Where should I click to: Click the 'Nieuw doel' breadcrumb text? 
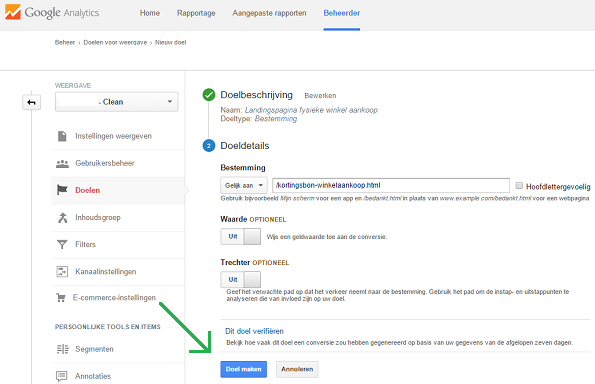point(170,42)
